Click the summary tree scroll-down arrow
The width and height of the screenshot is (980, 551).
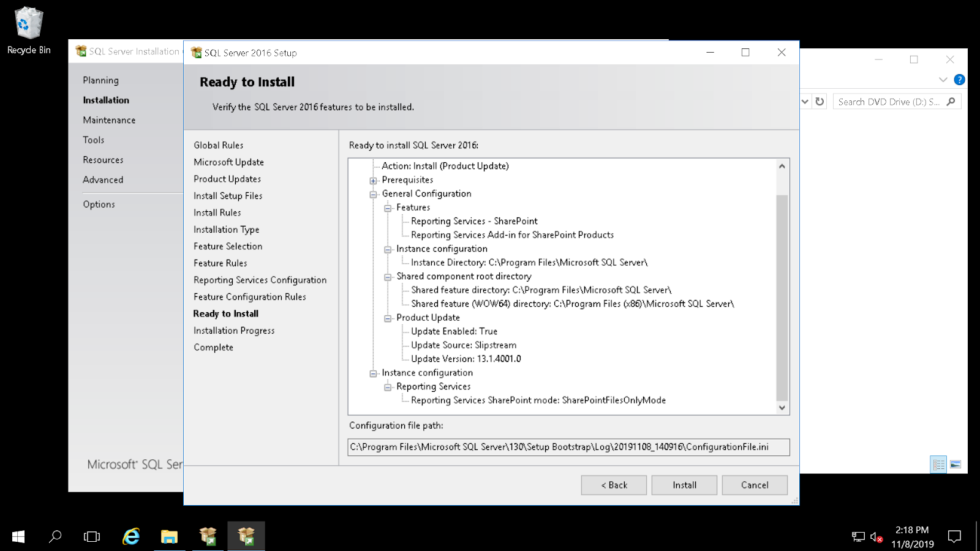click(782, 408)
